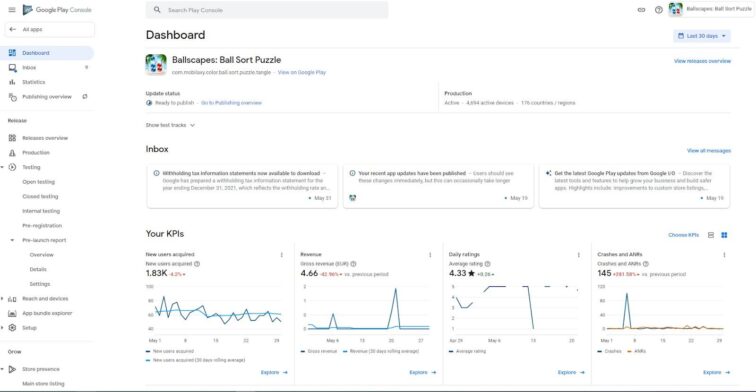The height and width of the screenshot is (392, 756).
Task: Expand Reach and devices section
Action: pyautogui.click(x=2, y=298)
